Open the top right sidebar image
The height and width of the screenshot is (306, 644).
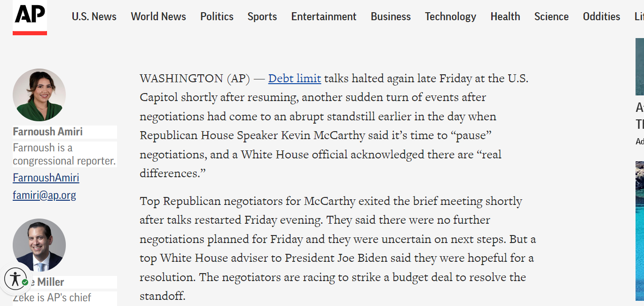click(x=640, y=67)
